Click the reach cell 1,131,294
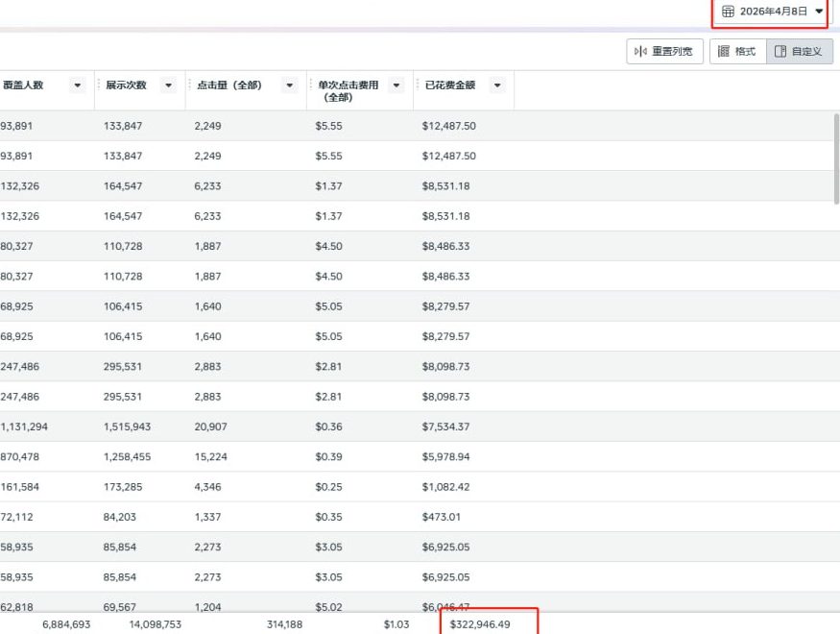Image resolution: width=840 pixels, height=634 pixels. (24, 427)
